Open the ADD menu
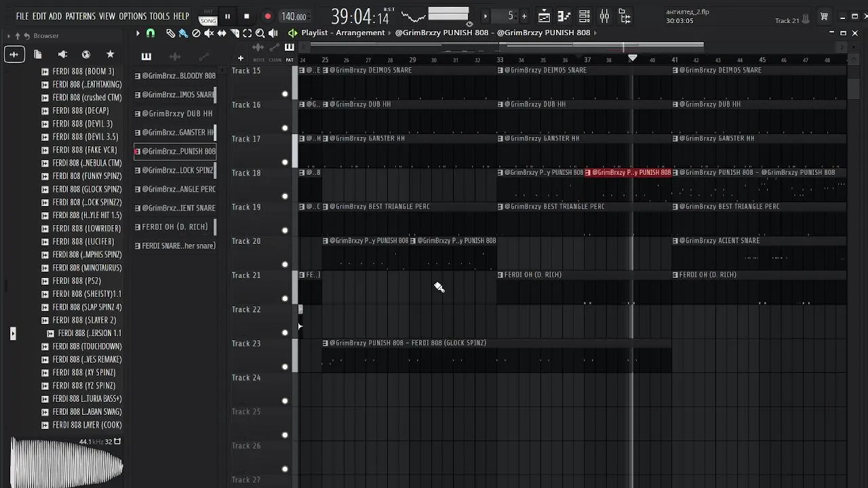The image size is (868, 488). click(55, 16)
